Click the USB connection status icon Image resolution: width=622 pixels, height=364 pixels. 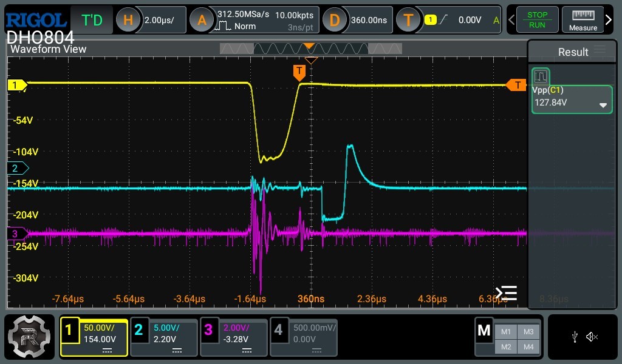click(575, 337)
